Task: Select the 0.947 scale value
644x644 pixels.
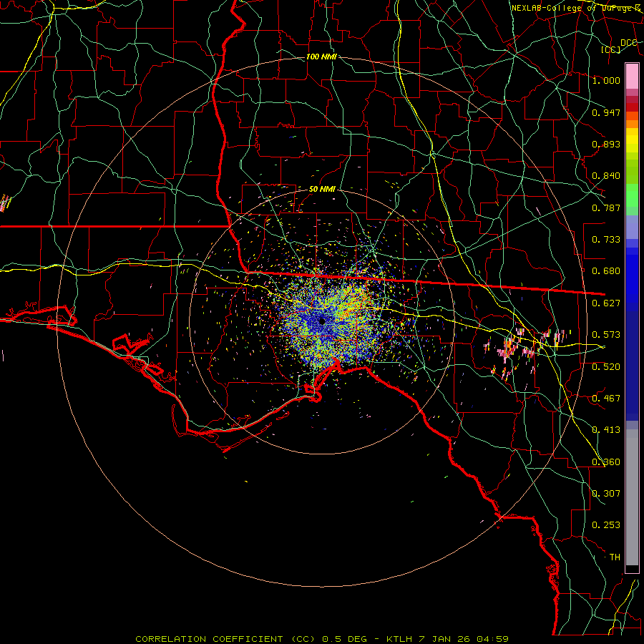Action: tap(606, 112)
